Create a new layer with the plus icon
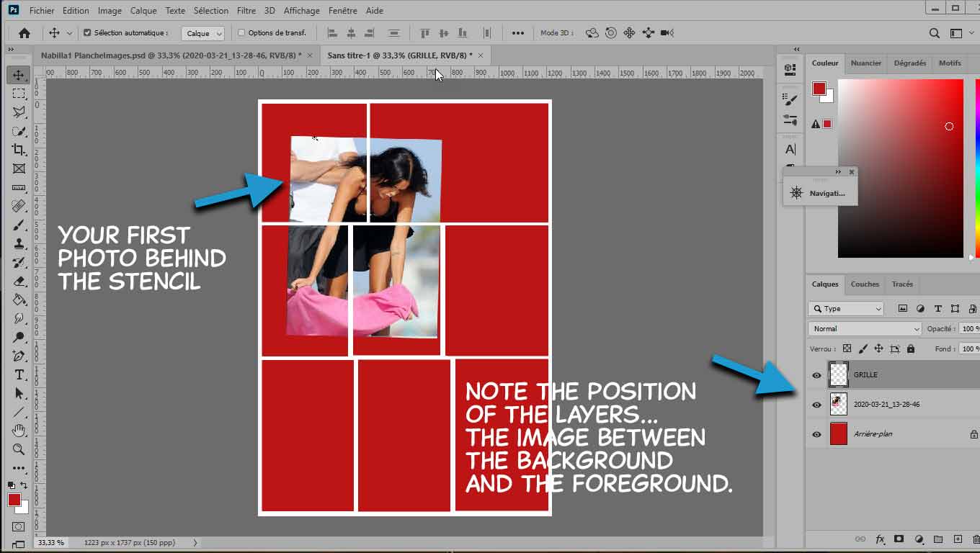Image resolution: width=980 pixels, height=553 pixels. pos(958,539)
